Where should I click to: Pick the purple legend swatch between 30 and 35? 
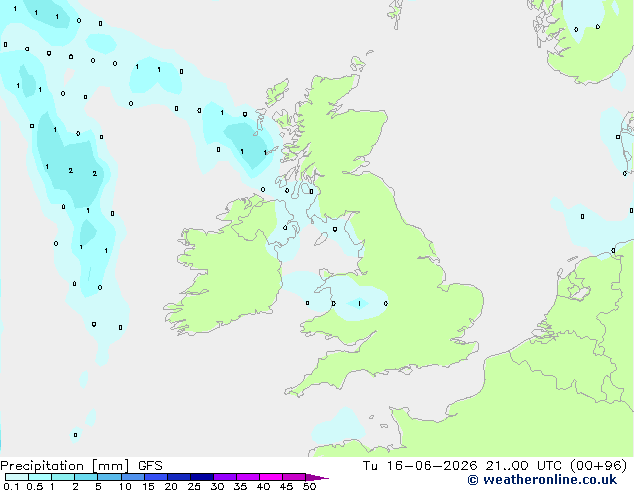click(x=224, y=477)
